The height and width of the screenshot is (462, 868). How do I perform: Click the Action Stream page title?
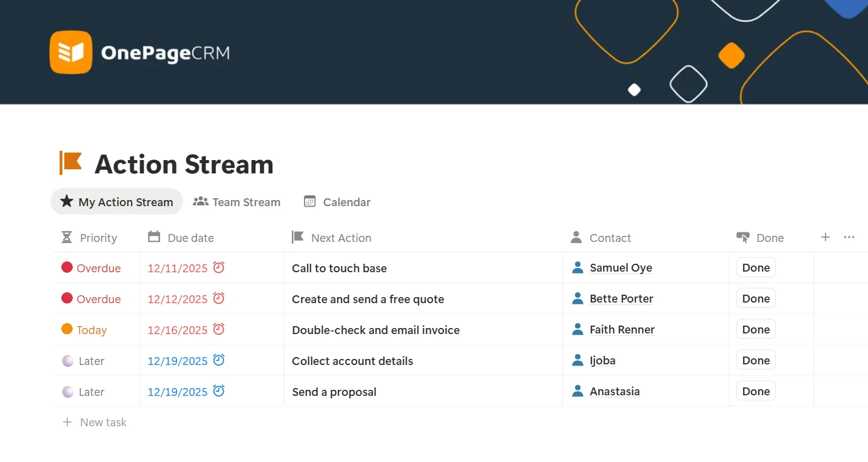tap(184, 164)
